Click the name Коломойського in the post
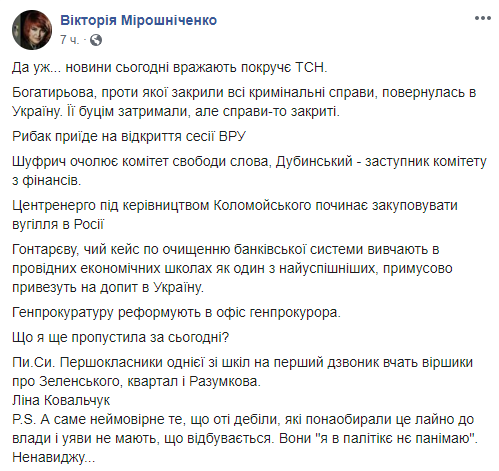The height and width of the screenshot is (471, 499). pyautogui.click(x=262, y=205)
